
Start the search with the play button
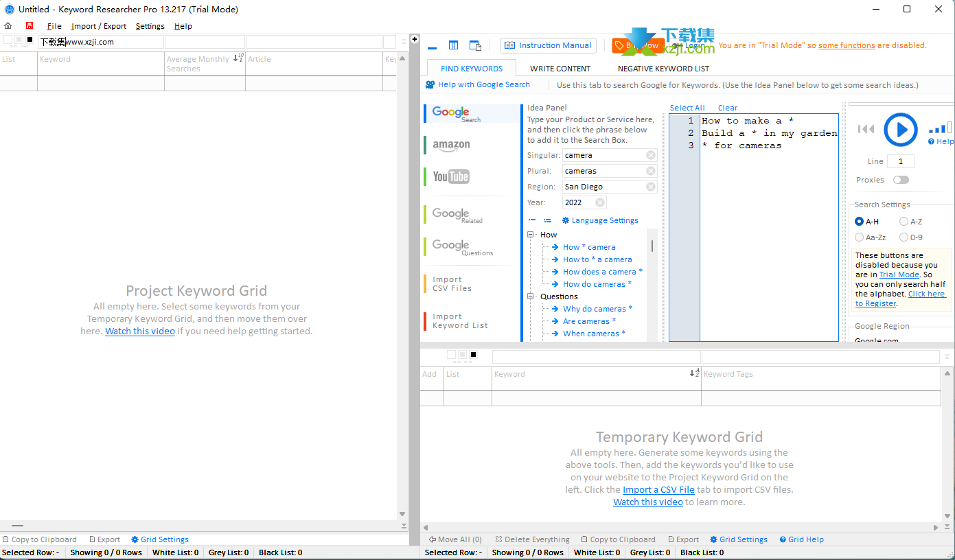900,130
